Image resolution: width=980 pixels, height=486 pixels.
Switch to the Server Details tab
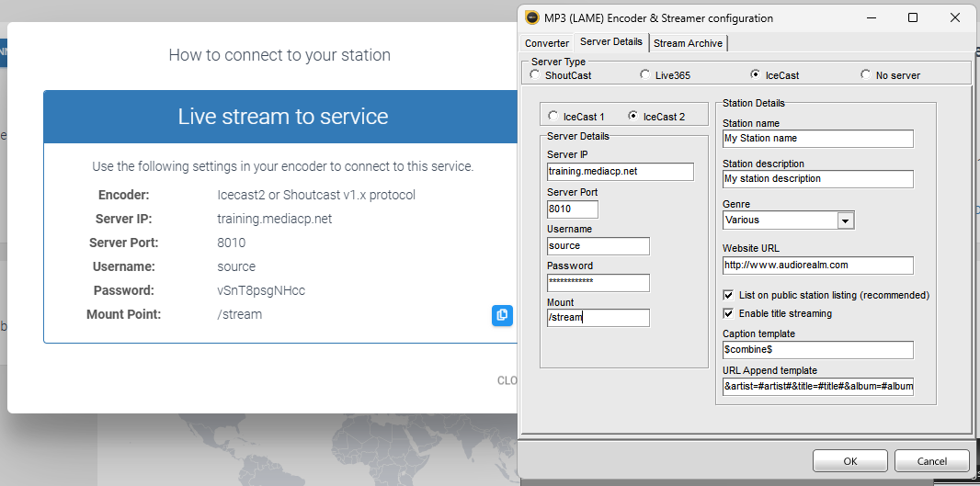pos(610,42)
